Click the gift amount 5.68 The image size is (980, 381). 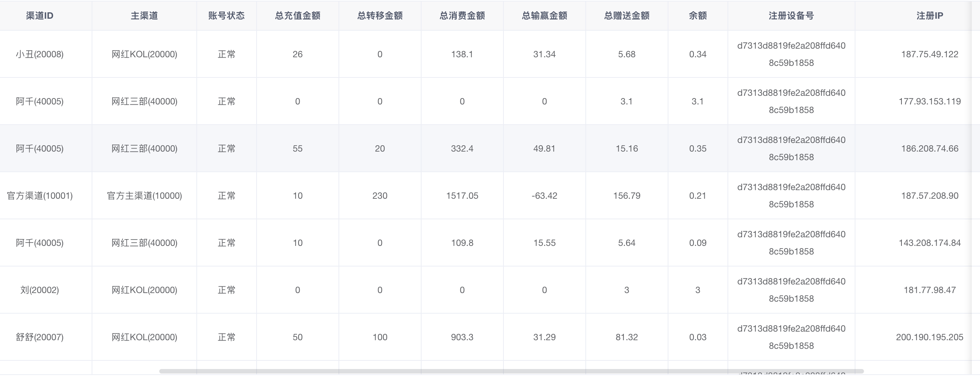pyautogui.click(x=627, y=54)
